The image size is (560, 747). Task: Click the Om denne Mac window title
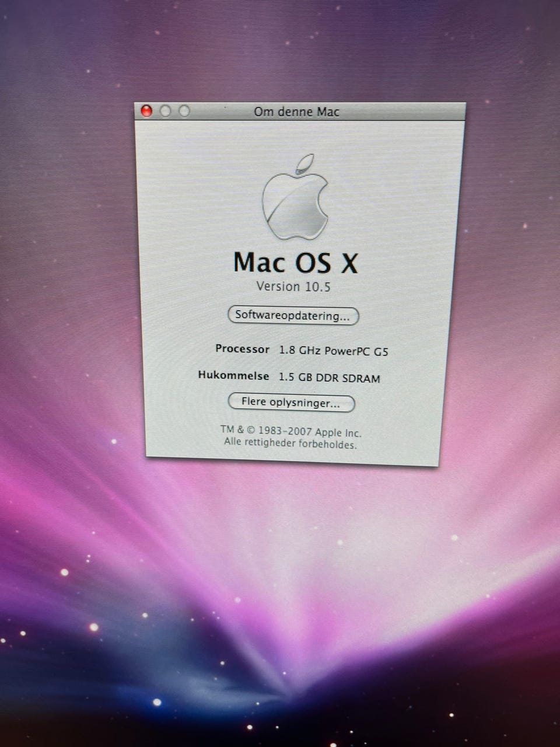point(296,111)
